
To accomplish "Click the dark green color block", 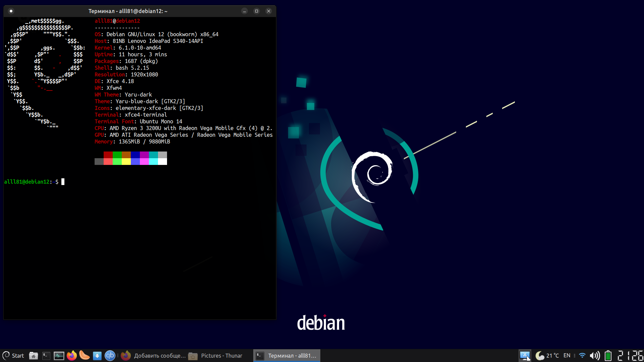I will [x=117, y=155].
